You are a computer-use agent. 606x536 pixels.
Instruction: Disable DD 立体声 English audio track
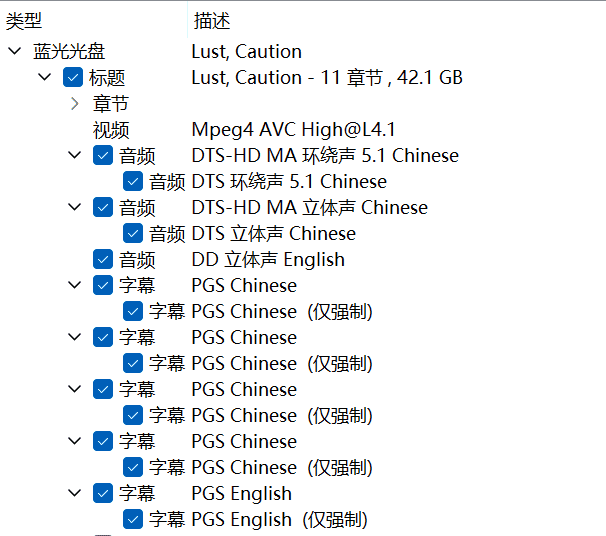(103, 259)
